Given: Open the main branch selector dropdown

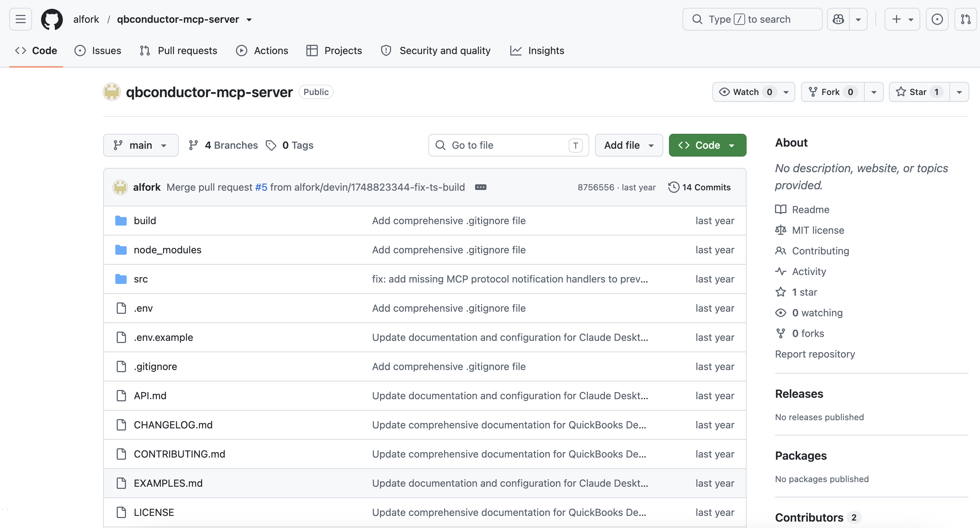Looking at the screenshot, I should [x=141, y=145].
